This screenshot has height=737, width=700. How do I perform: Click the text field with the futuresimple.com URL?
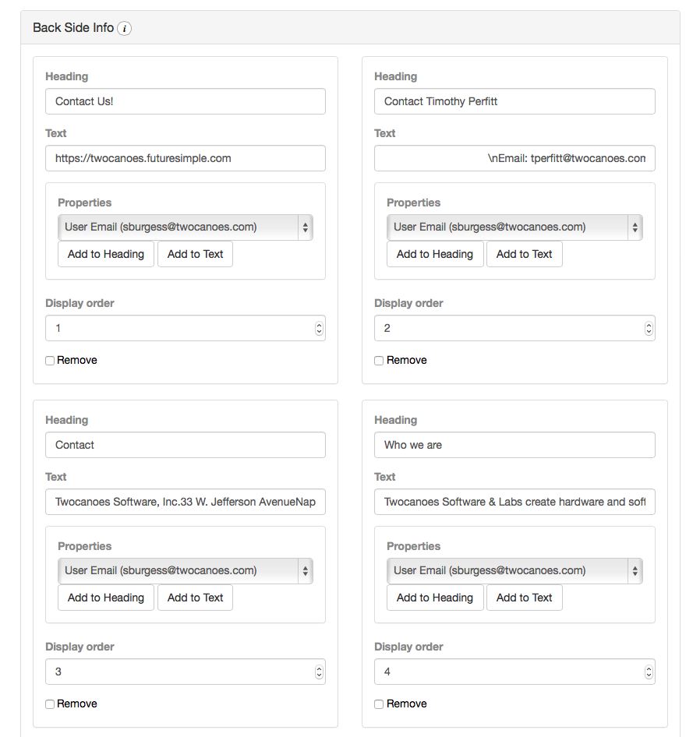pos(186,158)
